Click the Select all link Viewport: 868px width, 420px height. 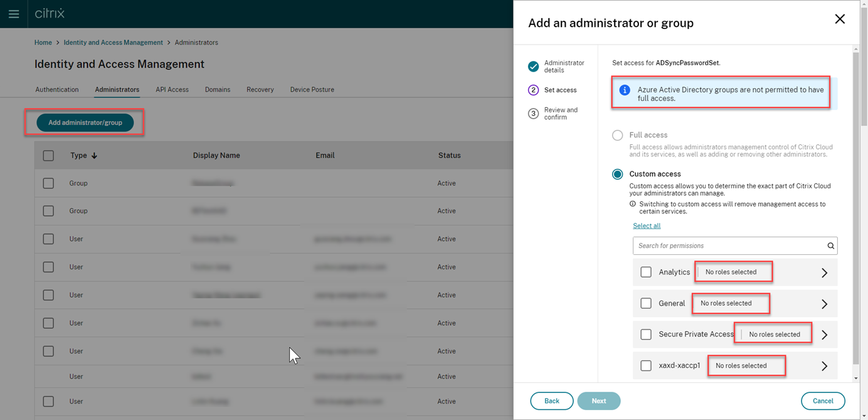[647, 226]
